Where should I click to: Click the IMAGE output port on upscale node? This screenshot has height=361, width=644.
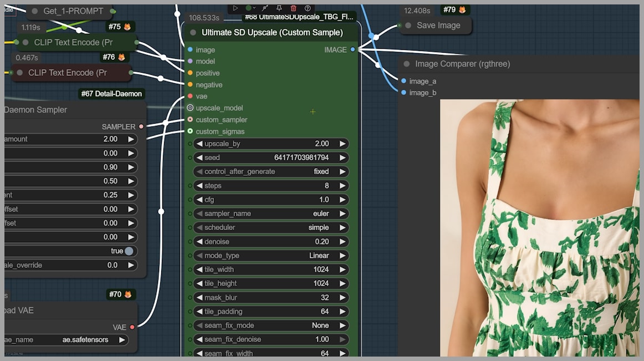(353, 50)
